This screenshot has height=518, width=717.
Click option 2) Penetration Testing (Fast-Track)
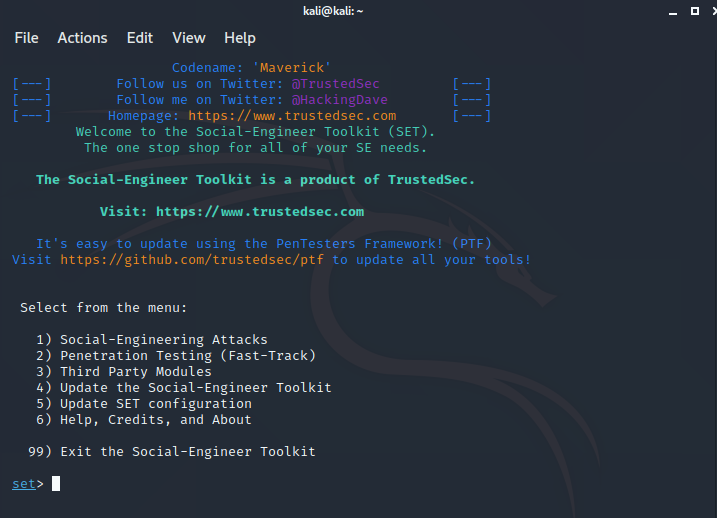(x=176, y=356)
